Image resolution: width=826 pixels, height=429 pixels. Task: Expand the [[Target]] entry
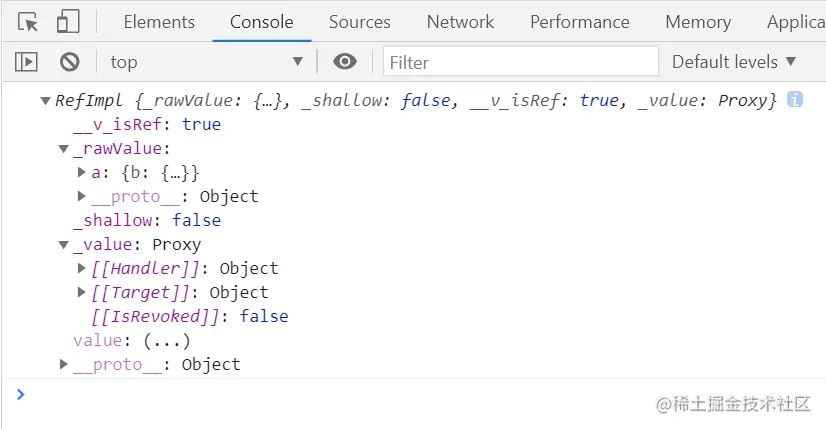pos(82,293)
